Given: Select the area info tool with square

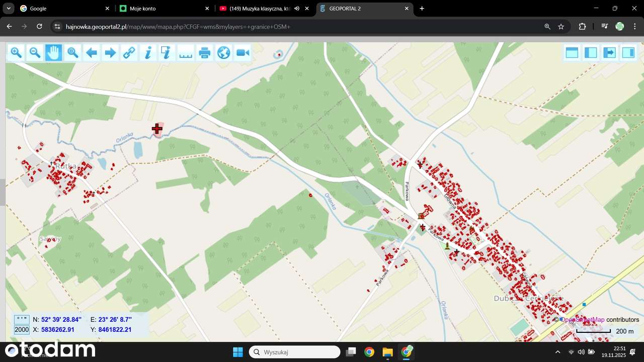Looking at the screenshot, I should click(x=167, y=52).
